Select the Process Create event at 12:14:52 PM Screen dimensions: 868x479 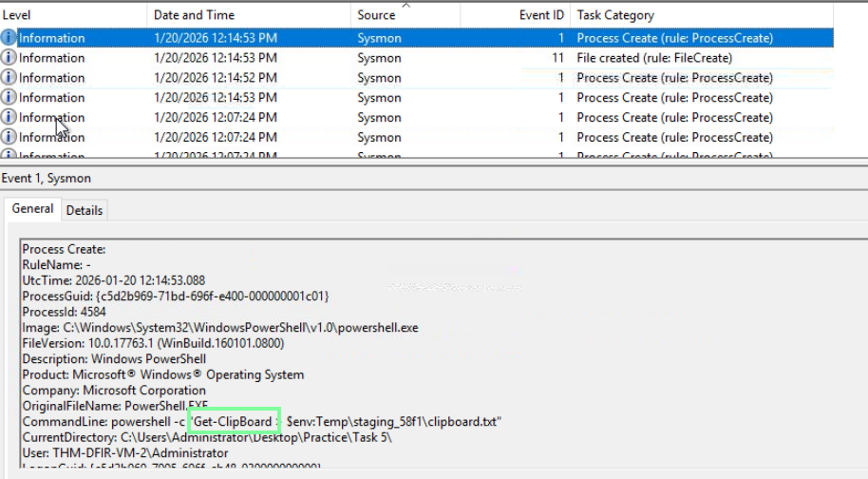pyautogui.click(x=416, y=78)
